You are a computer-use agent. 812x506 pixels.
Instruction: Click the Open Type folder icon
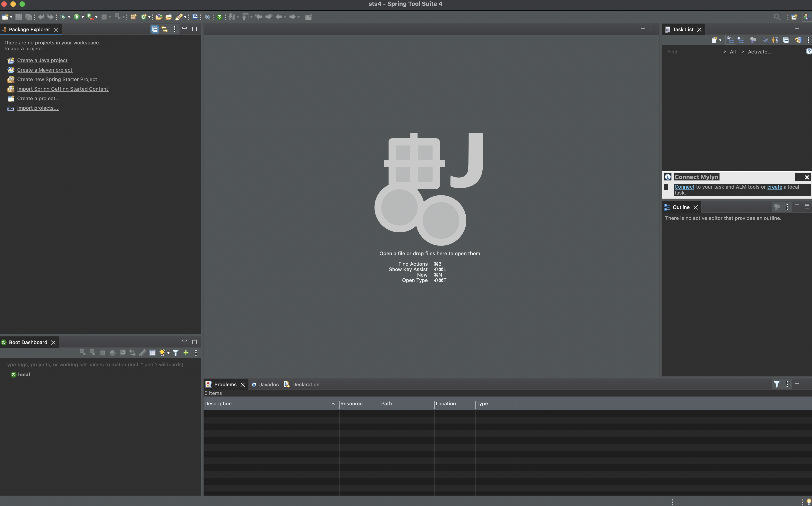coord(159,17)
